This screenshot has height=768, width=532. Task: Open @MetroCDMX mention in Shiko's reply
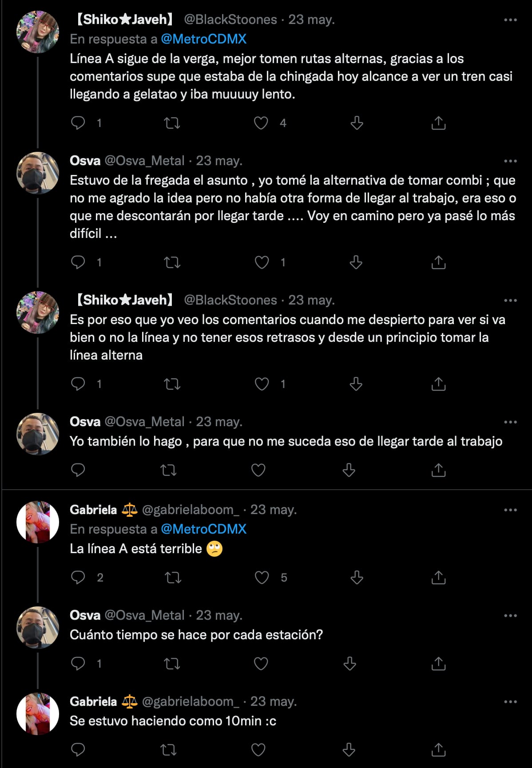coord(203,39)
